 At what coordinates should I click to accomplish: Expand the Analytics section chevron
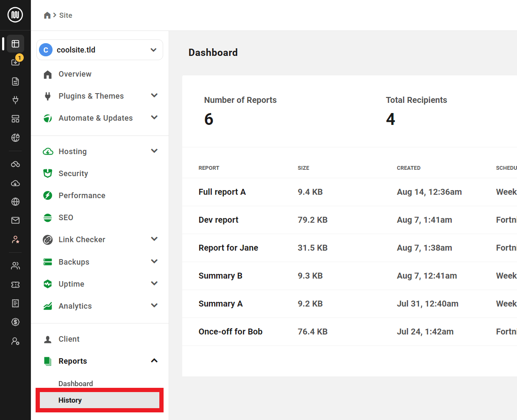[x=154, y=306]
